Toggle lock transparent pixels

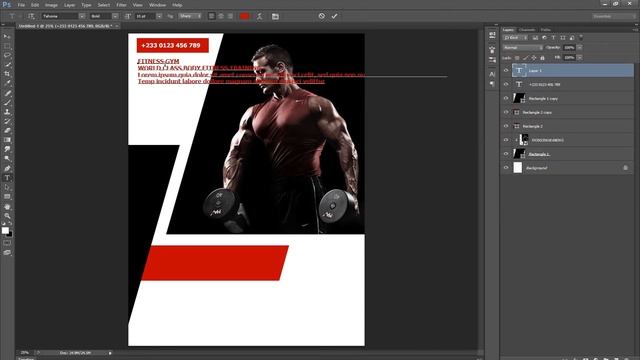coord(517,58)
